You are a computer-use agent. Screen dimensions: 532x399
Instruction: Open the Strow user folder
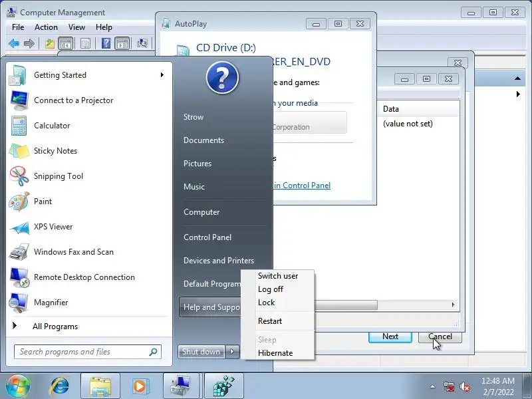point(194,117)
